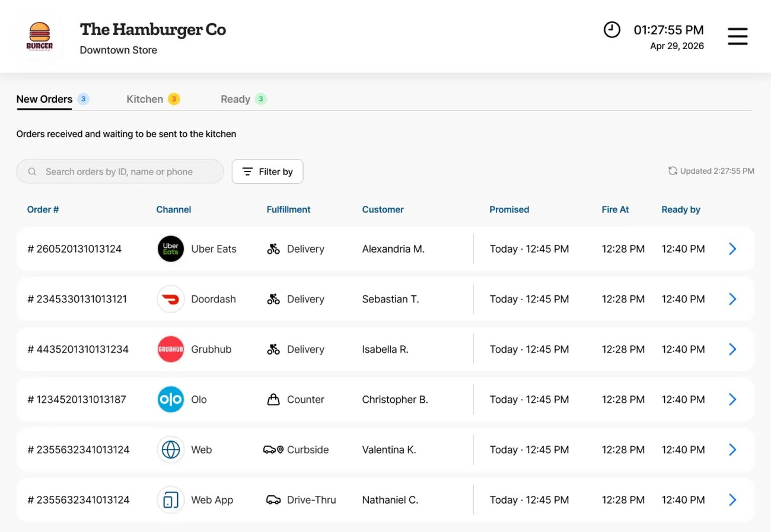Sort by Ready by column header
This screenshot has height=532, width=771.
pyautogui.click(x=681, y=209)
